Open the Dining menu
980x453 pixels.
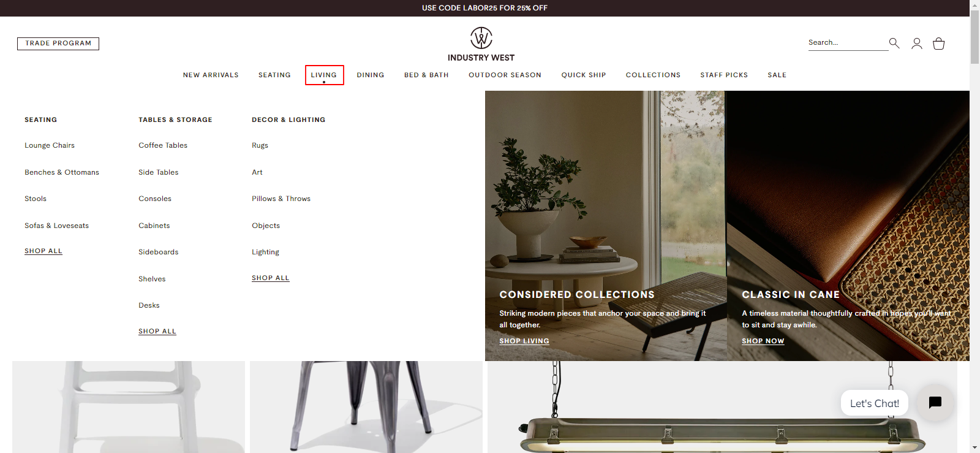coord(371,75)
